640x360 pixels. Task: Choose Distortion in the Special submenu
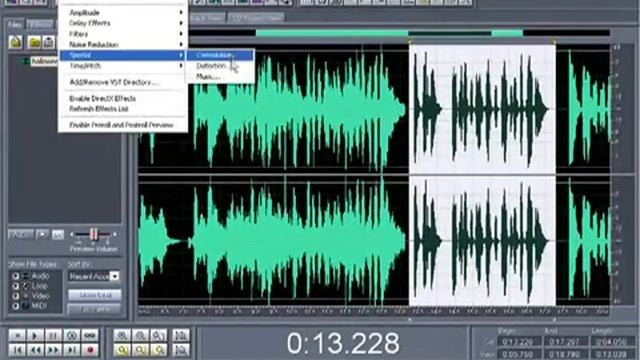click(x=220, y=66)
